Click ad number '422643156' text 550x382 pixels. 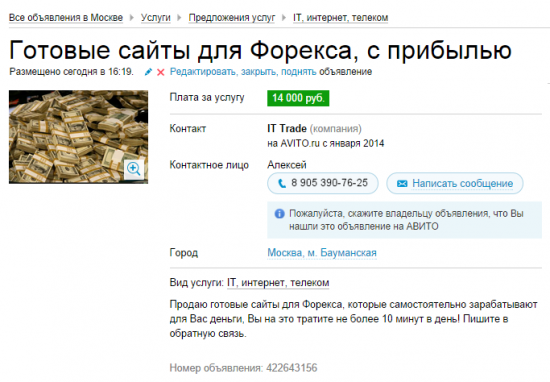coord(291,368)
